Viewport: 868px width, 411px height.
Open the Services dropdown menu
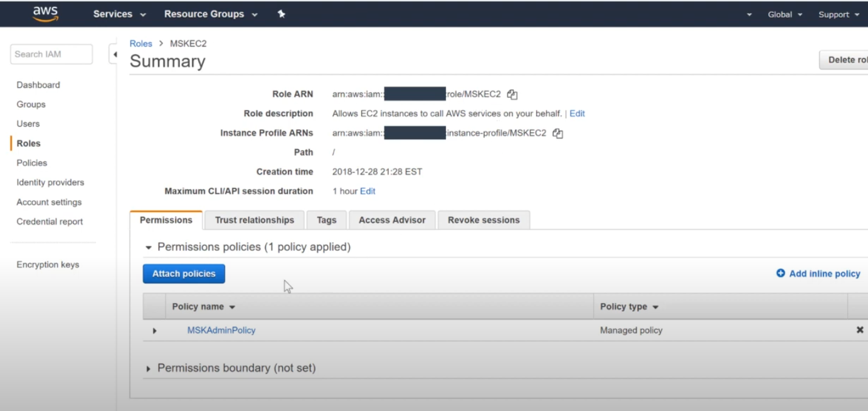point(120,14)
